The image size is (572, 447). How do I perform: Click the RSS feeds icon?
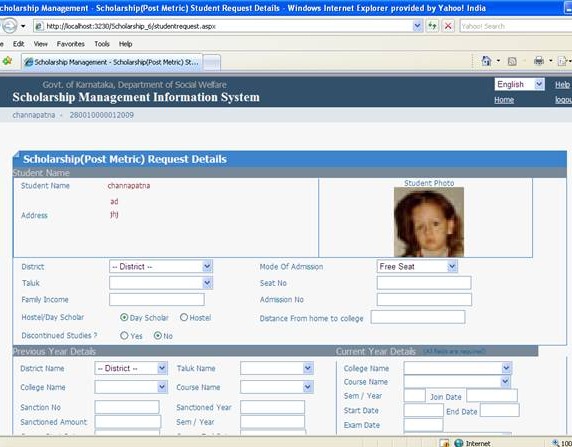point(512,61)
